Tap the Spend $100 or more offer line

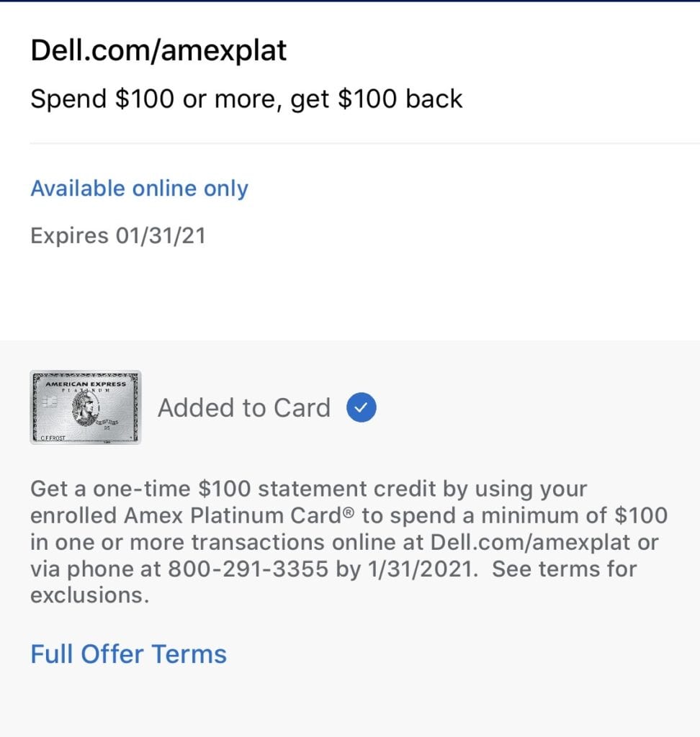click(246, 99)
